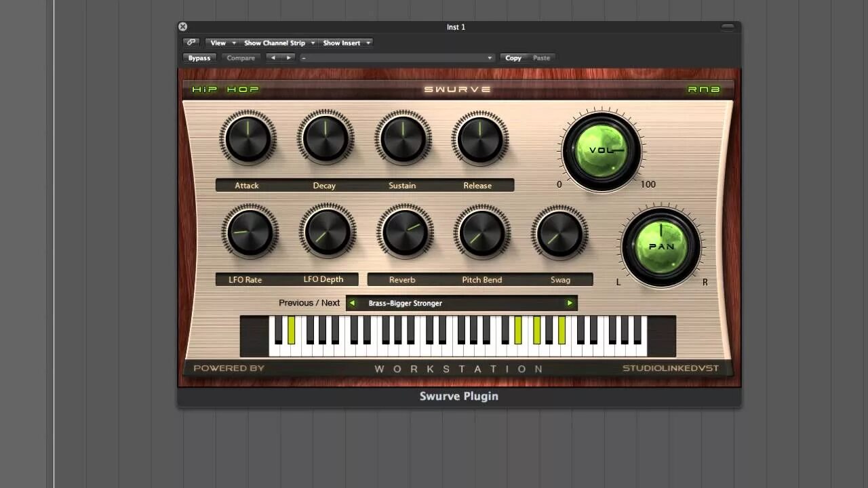Go to previous setting with left arrow

273,58
